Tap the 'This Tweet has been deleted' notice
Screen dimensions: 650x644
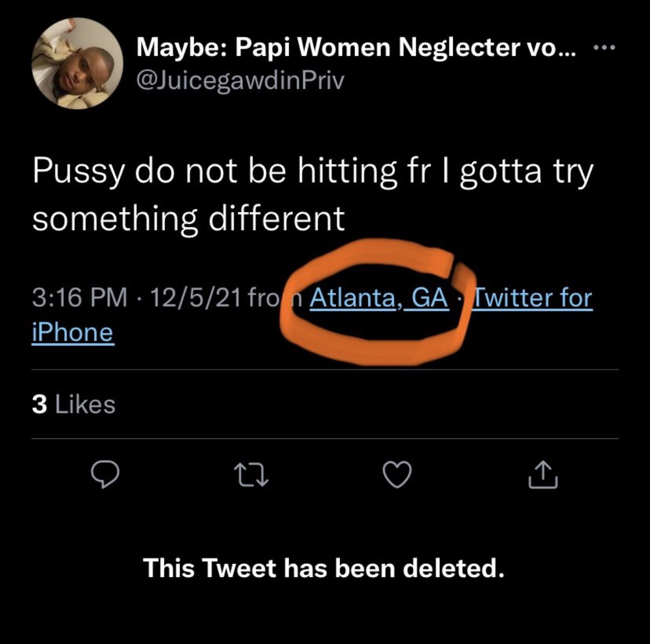324,568
